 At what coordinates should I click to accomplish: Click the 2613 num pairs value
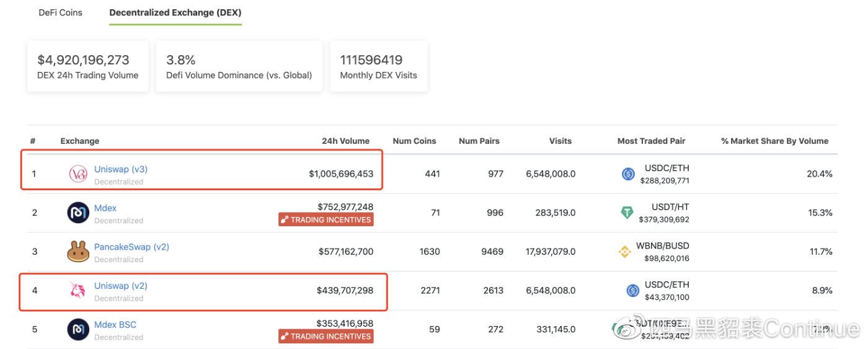(x=494, y=290)
